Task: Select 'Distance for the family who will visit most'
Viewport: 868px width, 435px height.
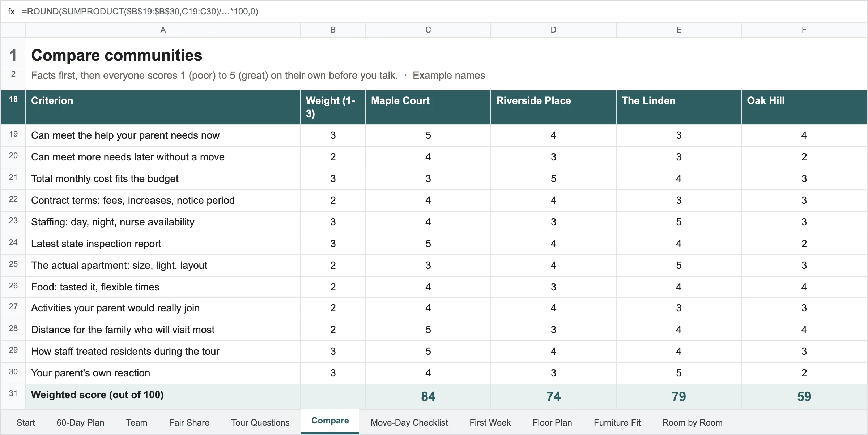Action: click(x=163, y=330)
